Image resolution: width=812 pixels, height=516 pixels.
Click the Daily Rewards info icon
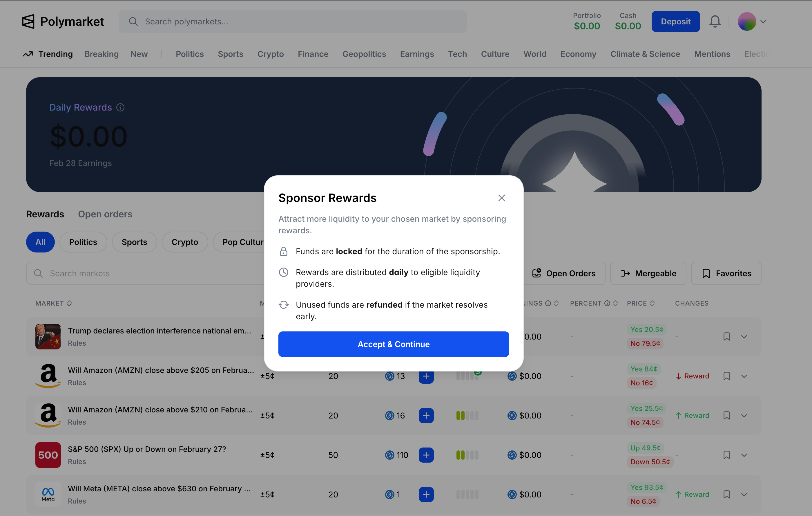(120, 107)
